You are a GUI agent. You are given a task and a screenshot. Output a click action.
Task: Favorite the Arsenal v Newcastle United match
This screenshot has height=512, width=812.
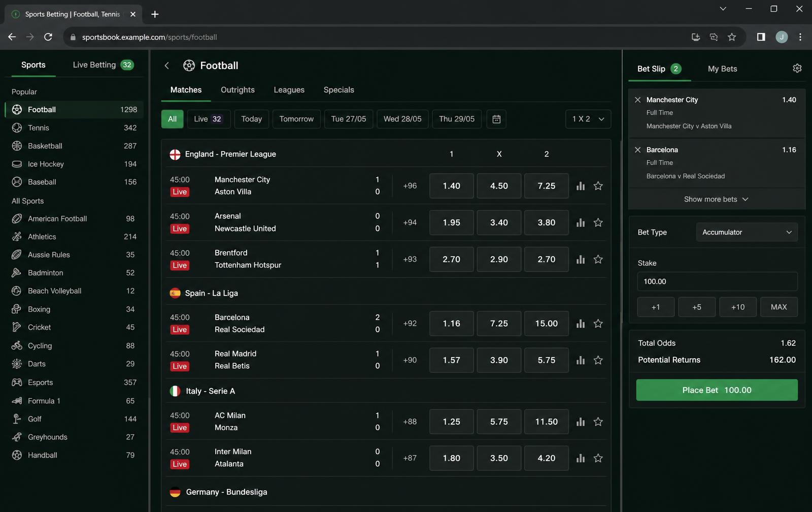[598, 222]
